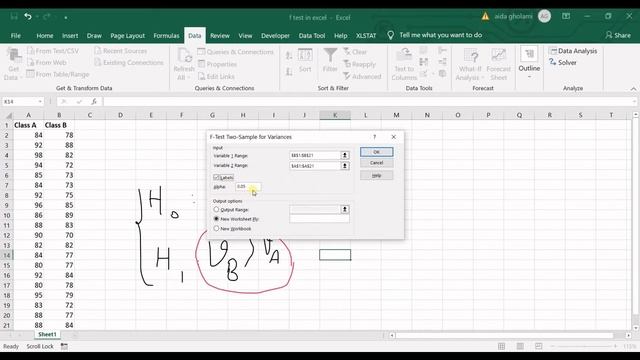
Task: Click the From Text/CSV icon
Action: click(31, 51)
